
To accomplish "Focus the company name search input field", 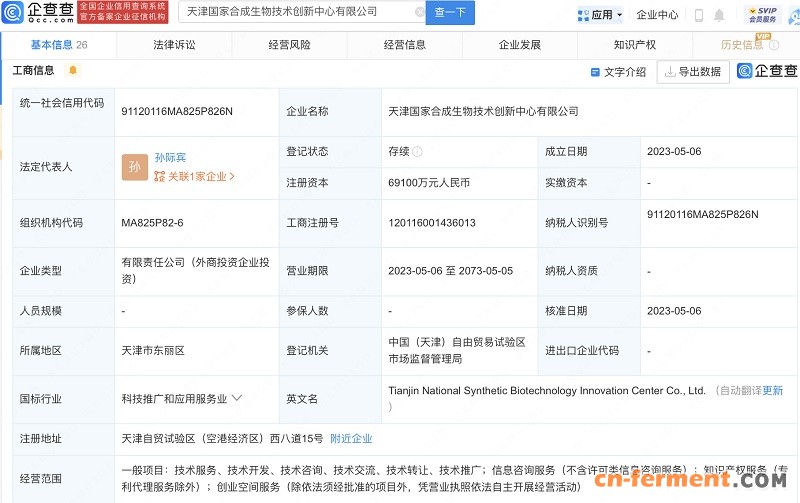I will coord(300,12).
